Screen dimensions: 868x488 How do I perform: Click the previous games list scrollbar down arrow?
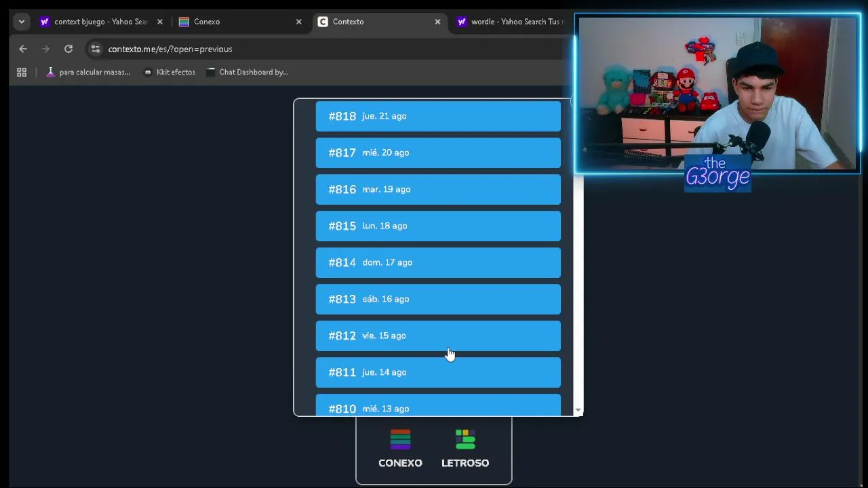tap(578, 410)
